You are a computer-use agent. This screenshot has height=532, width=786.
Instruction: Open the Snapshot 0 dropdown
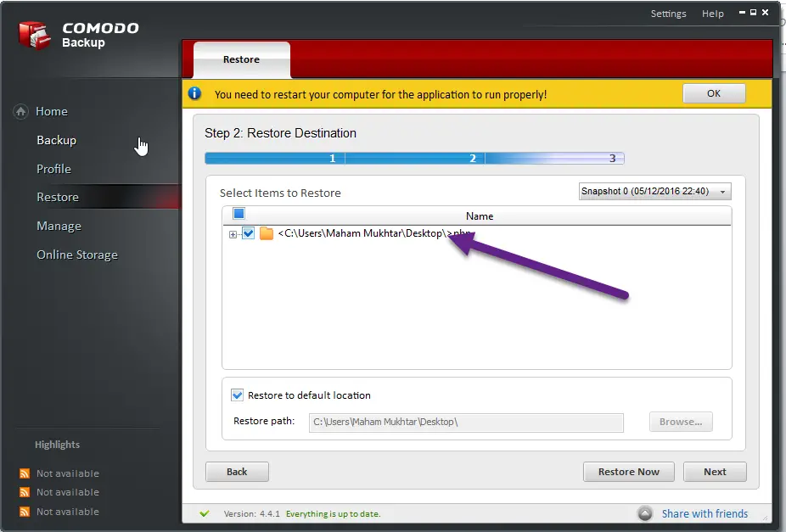pyautogui.click(x=654, y=192)
